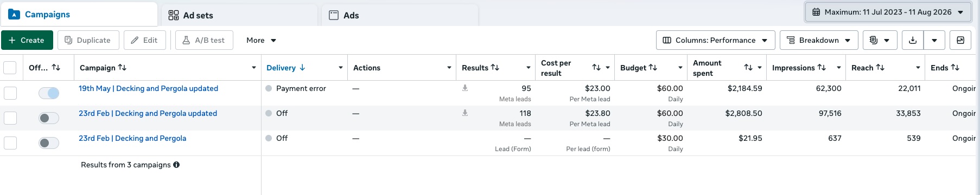Sort by the Reach column arrows
The image size is (980, 195).
(x=880, y=68)
